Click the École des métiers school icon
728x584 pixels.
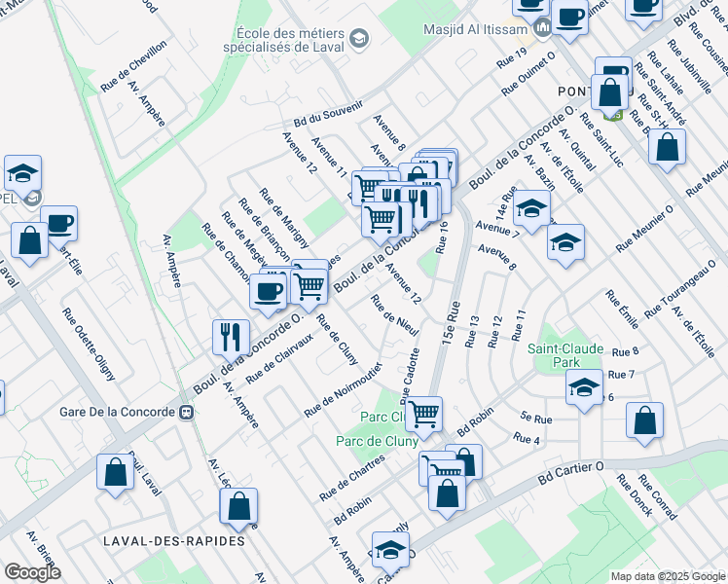[x=359, y=38]
